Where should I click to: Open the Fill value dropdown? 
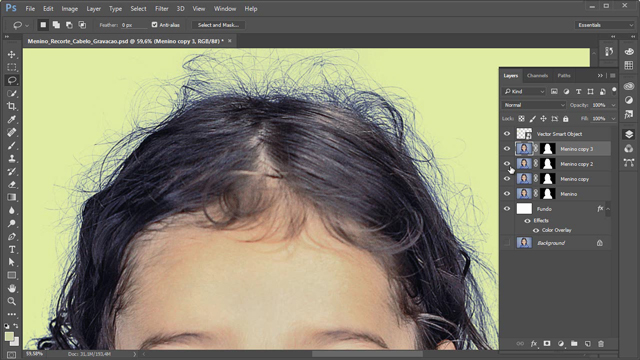(613, 119)
